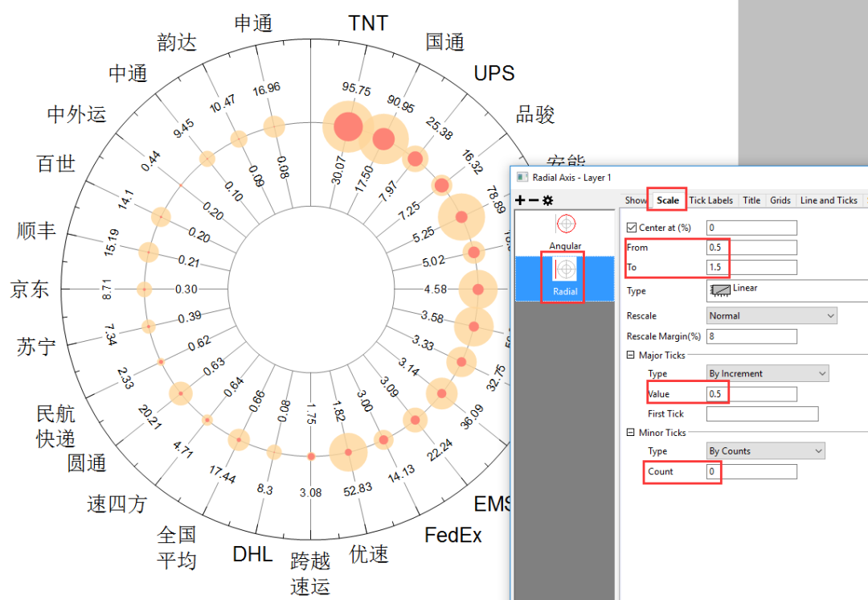Click the DHL axis label
868x600 pixels.
pos(252,554)
